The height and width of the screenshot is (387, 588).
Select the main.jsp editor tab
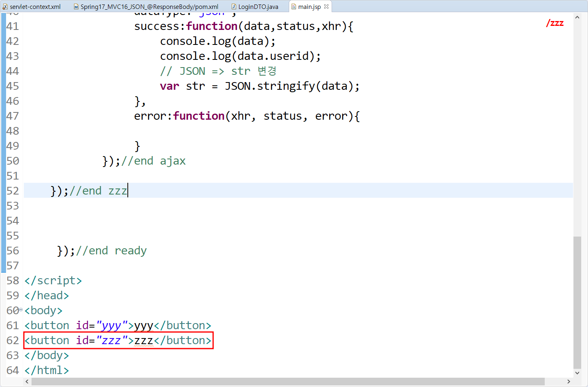coord(309,6)
